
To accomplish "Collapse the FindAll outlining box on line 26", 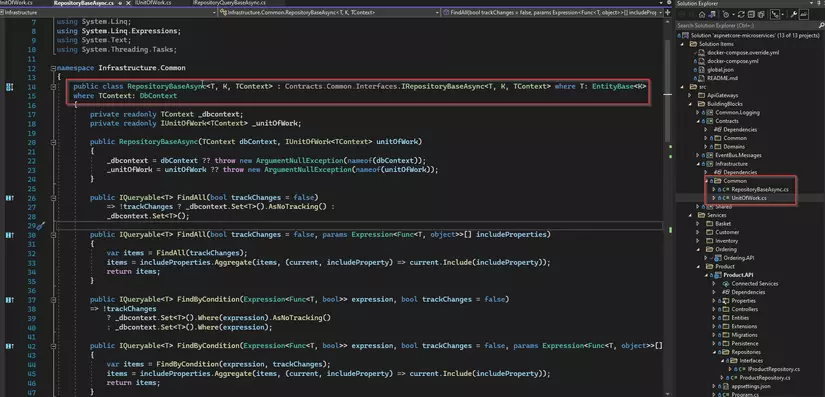I will coord(53,198).
